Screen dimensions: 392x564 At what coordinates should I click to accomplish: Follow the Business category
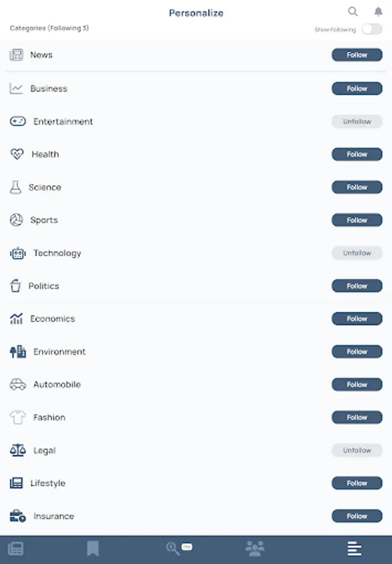click(x=357, y=89)
